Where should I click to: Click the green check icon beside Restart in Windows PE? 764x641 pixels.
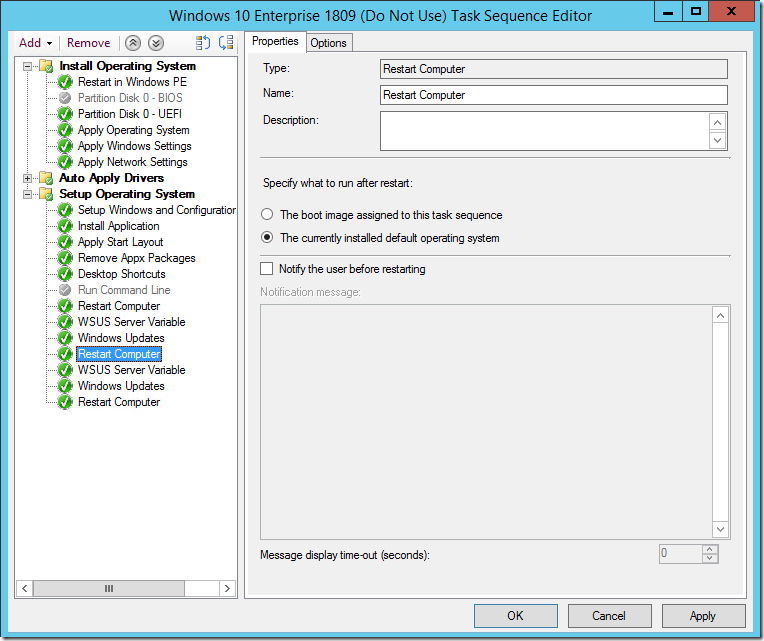65,82
